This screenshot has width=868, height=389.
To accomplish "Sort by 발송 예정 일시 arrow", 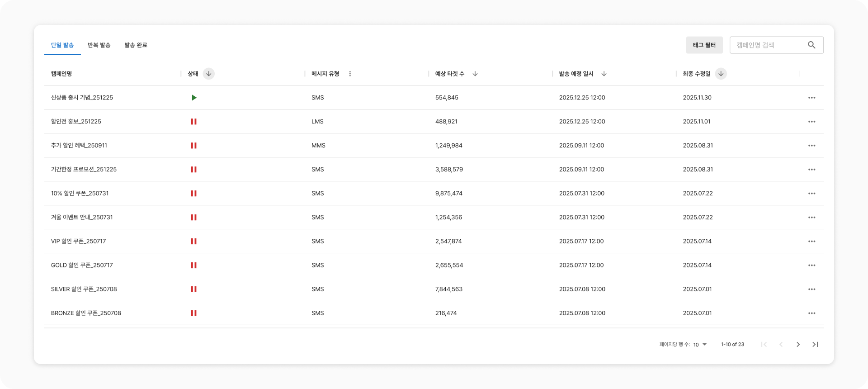I will pos(604,74).
